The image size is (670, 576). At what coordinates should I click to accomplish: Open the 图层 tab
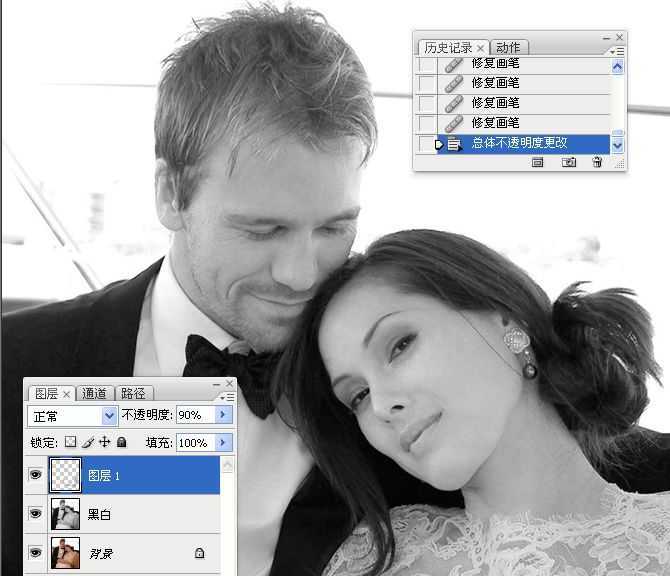(x=47, y=393)
